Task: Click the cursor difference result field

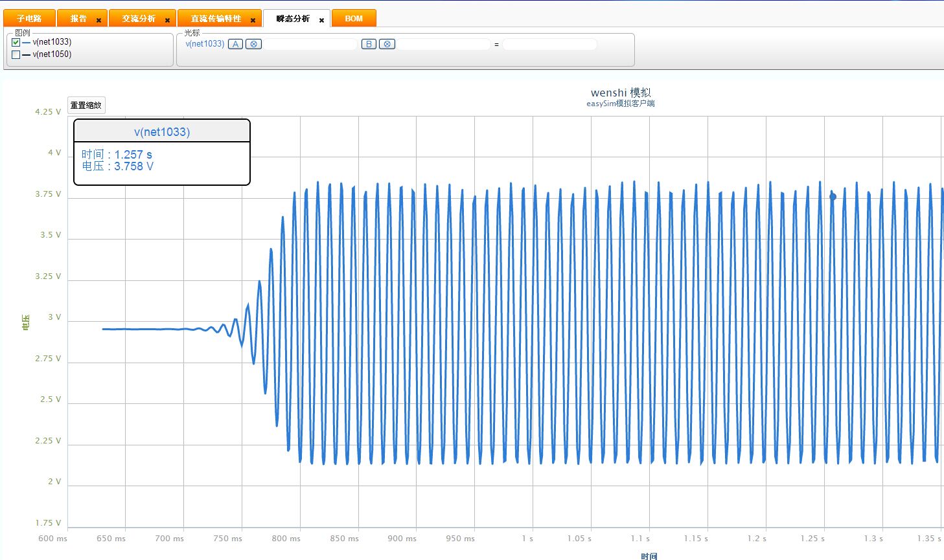Action: coord(549,44)
